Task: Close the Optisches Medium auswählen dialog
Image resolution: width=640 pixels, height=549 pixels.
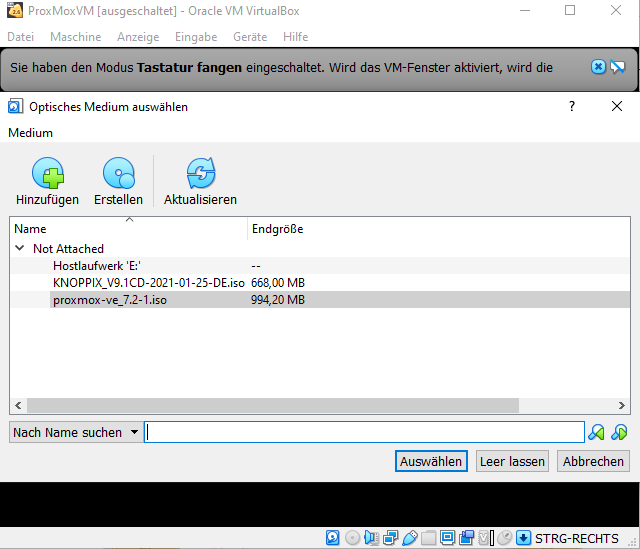Action: (617, 106)
